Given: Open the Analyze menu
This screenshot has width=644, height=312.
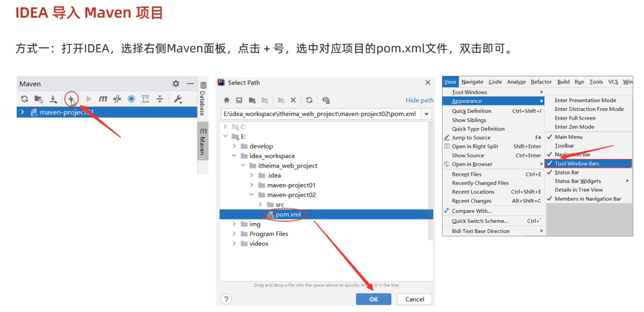Looking at the screenshot, I should coord(516,82).
